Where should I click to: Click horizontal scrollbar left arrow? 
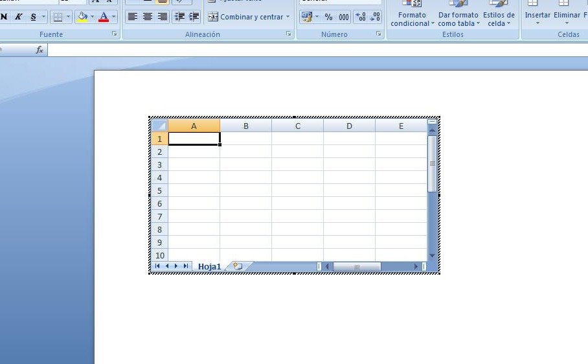pyautogui.click(x=327, y=267)
